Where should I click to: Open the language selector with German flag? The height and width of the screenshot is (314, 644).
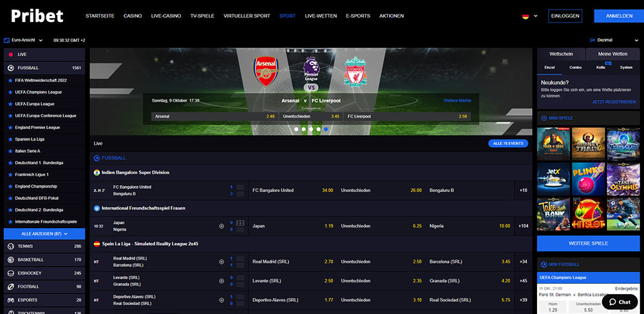tap(530, 16)
